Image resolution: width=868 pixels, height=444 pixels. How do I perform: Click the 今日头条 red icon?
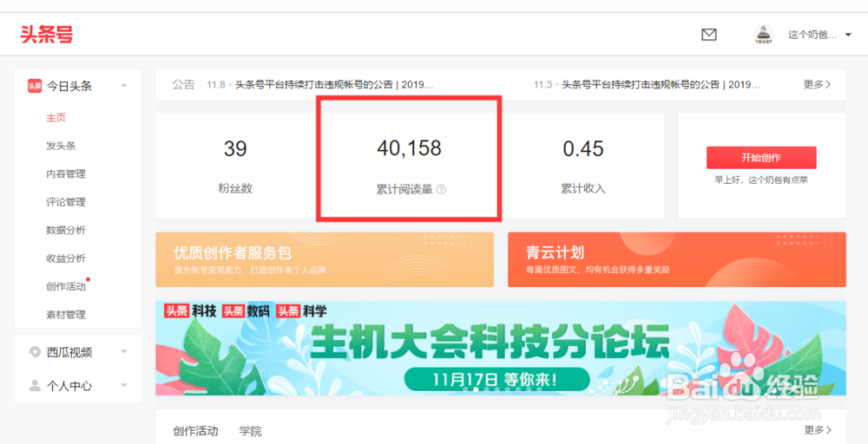pos(35,86)
